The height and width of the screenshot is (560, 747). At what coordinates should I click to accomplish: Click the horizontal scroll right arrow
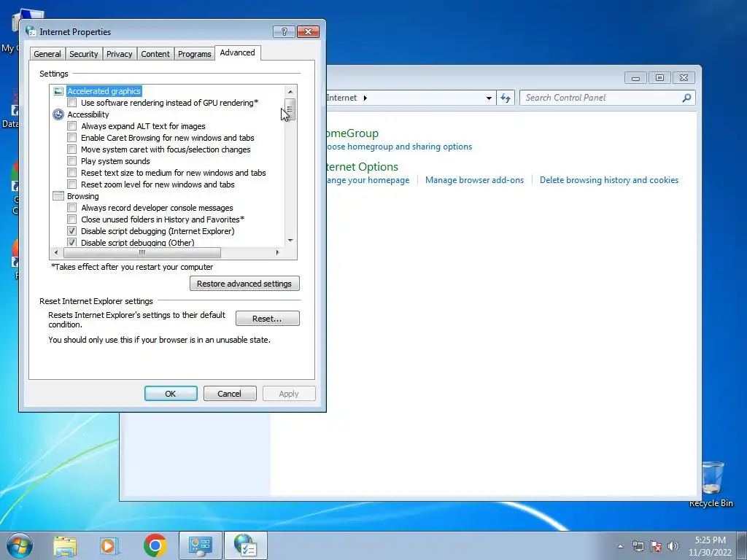(x=277, y=252)
